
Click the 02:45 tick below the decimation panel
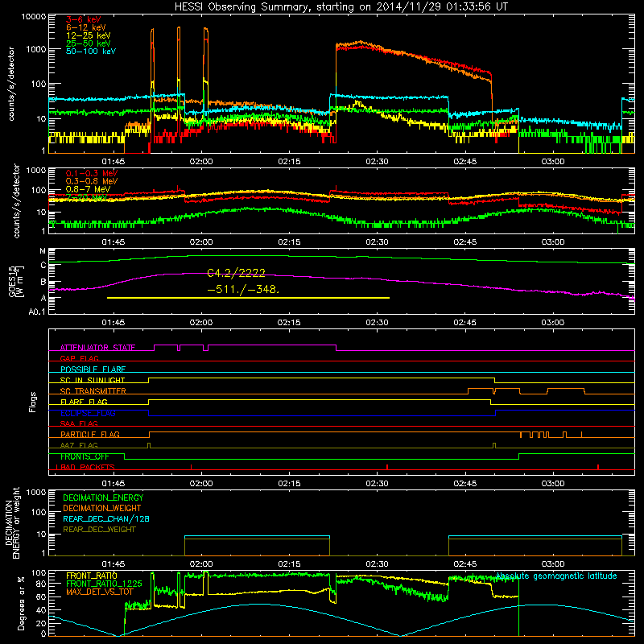click(465, 564)
